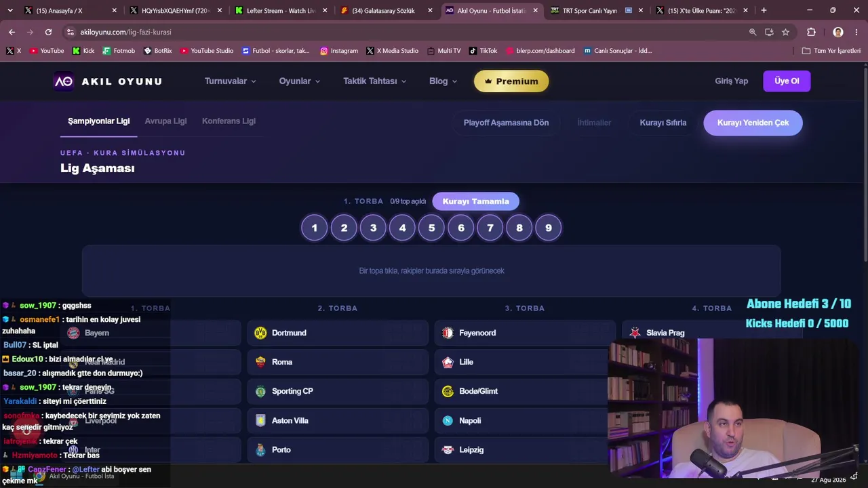868x488 pixels.
Task: Click the Üye Ol button
Action: 787,81
